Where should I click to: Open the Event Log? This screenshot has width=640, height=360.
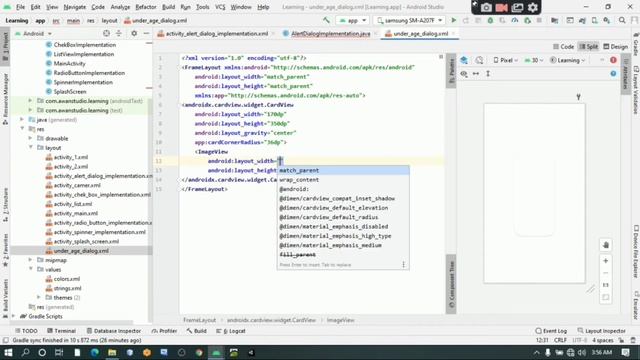tap(551, 331)
